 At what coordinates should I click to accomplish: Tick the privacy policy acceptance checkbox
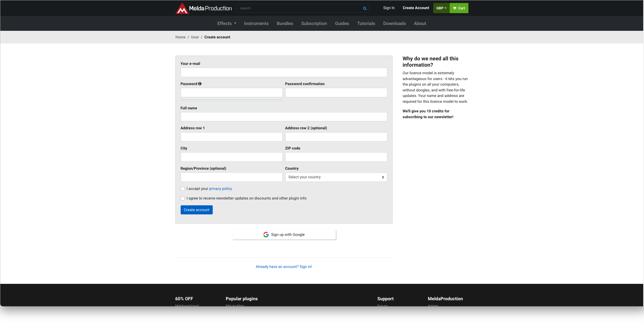coord(183,189)
